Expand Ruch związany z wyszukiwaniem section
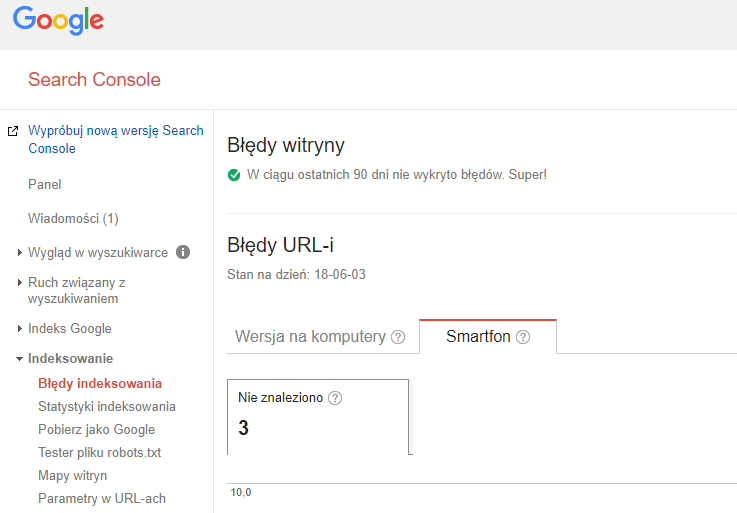The height and width of the screenshot is (513, 737). coord(20,283)
